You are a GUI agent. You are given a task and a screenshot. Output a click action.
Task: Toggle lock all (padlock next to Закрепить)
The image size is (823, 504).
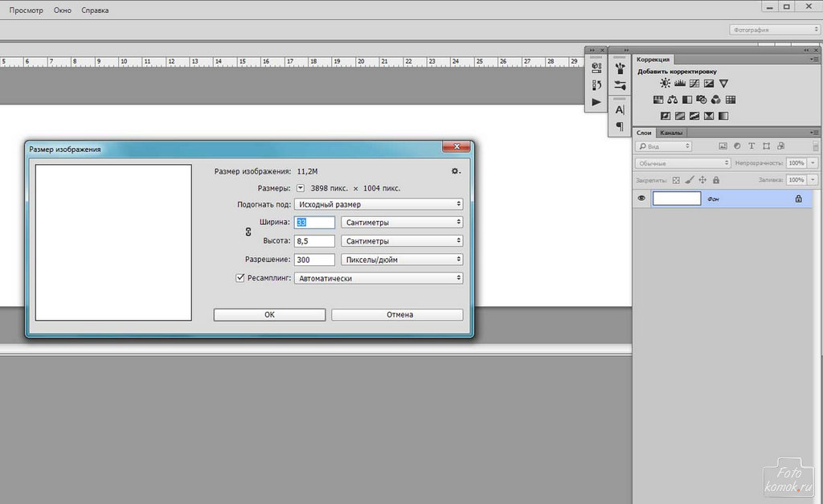(716, 180)
